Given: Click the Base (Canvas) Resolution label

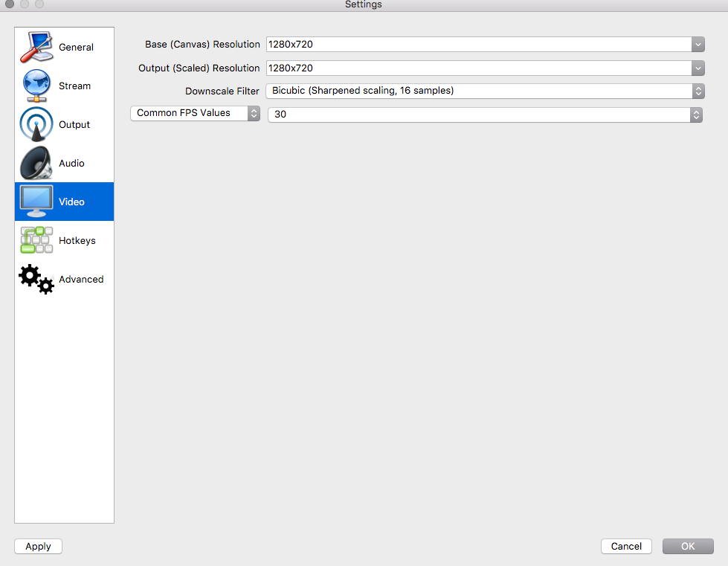Looking at the screenshot, I should tap(202, 45).
